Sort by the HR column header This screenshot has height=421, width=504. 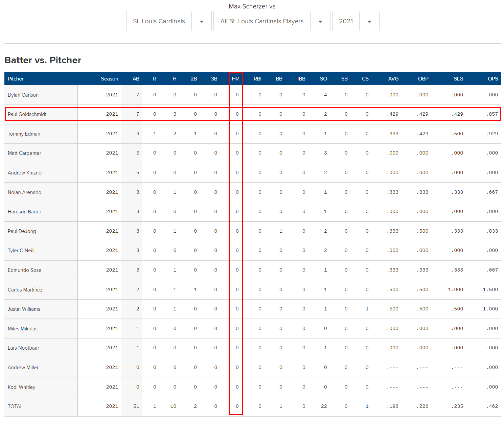point(235,78)
